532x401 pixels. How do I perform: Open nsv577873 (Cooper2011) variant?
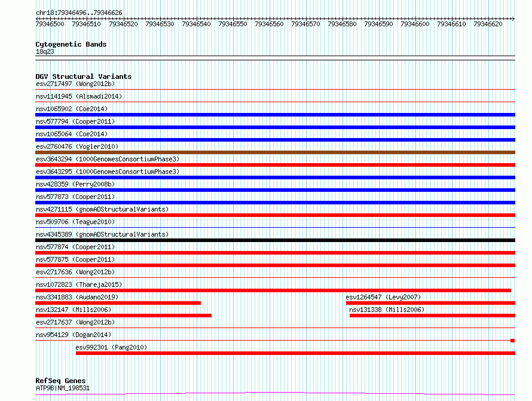point(75,197)
